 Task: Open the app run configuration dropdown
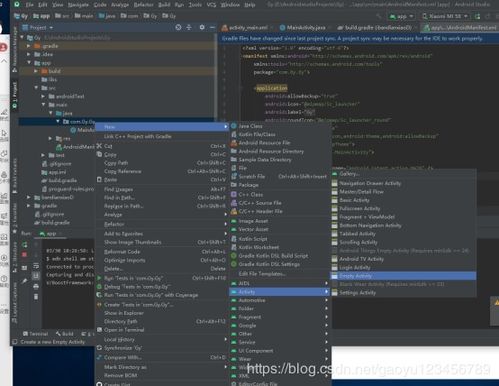pos(401,16)
